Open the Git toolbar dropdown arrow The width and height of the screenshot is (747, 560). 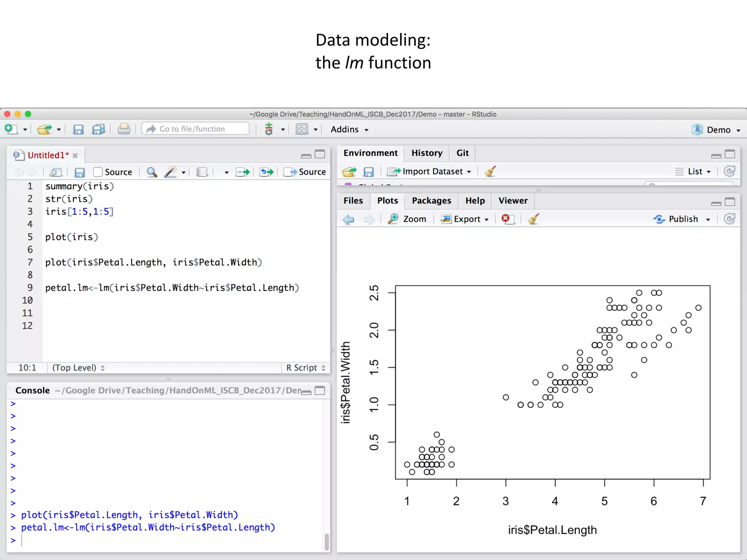[x=283, y=130]
